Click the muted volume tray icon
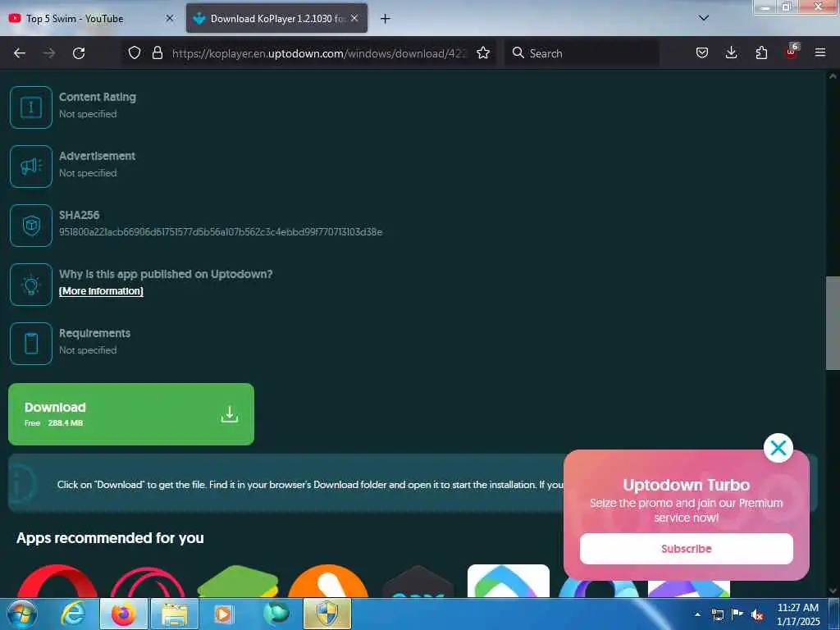The height and width of the screenshot is (630, 840). pos(757,615)
